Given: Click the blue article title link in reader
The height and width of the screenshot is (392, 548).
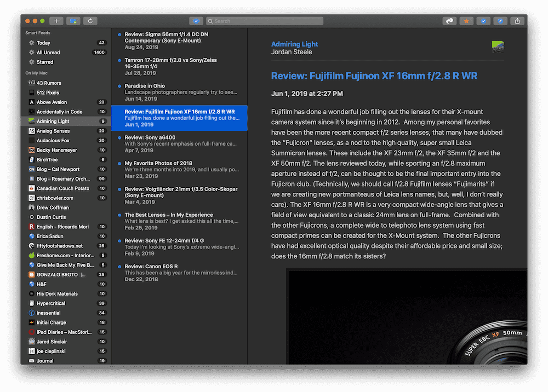Looking at the screenshot, I should click(374, 76).
